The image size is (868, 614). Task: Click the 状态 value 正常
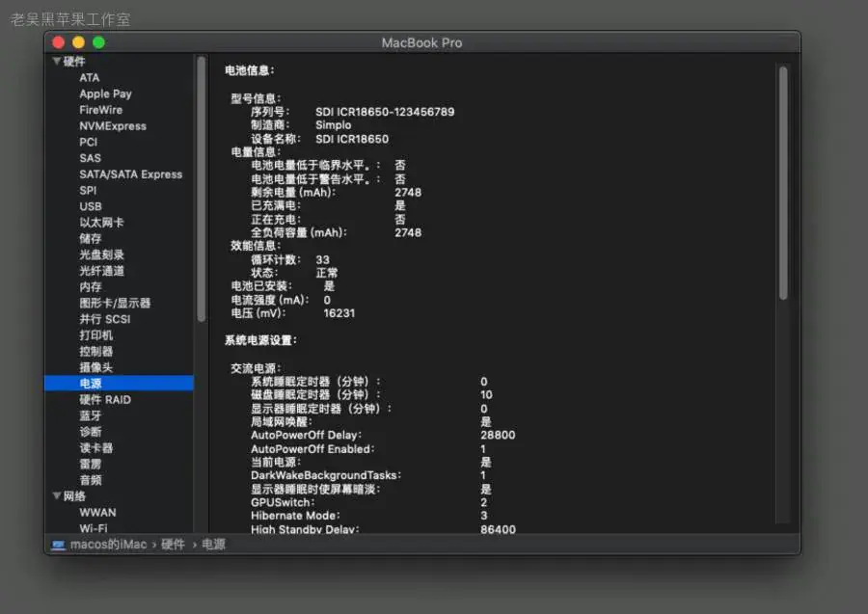(x=327, y=273)
